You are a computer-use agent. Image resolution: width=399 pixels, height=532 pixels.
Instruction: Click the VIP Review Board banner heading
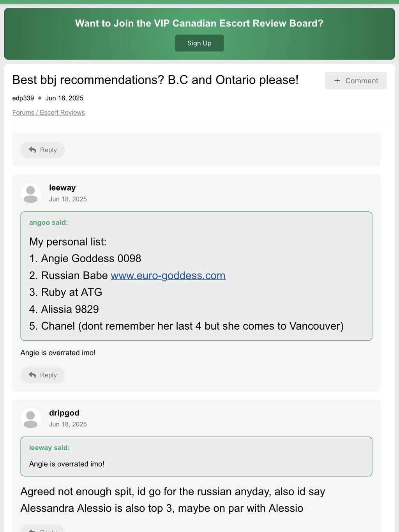pyautogui.click(x=199, y=23)
